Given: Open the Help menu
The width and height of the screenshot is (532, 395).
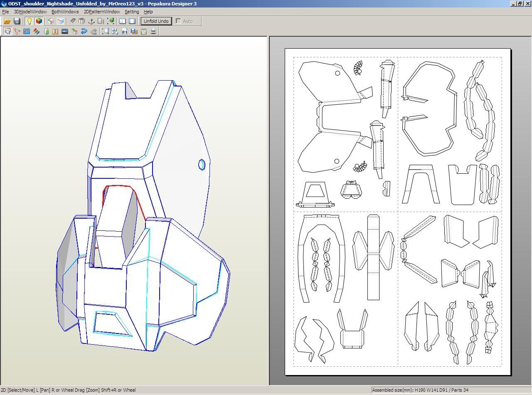Looking at the screenshot, I should tap(148, 12).
